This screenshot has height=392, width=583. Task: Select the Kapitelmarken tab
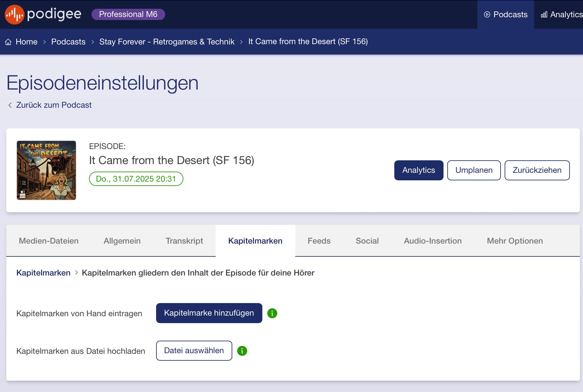pos(255,241)
